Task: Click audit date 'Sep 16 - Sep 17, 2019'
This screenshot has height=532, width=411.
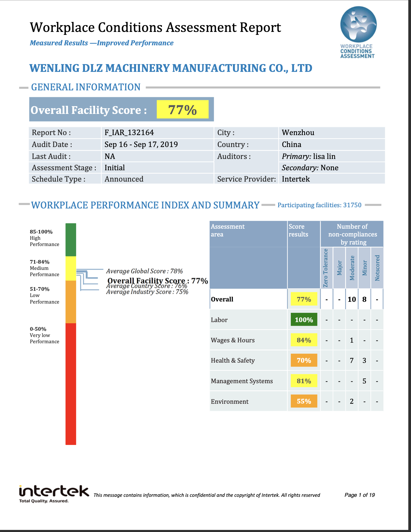Action: click(141, 144)
